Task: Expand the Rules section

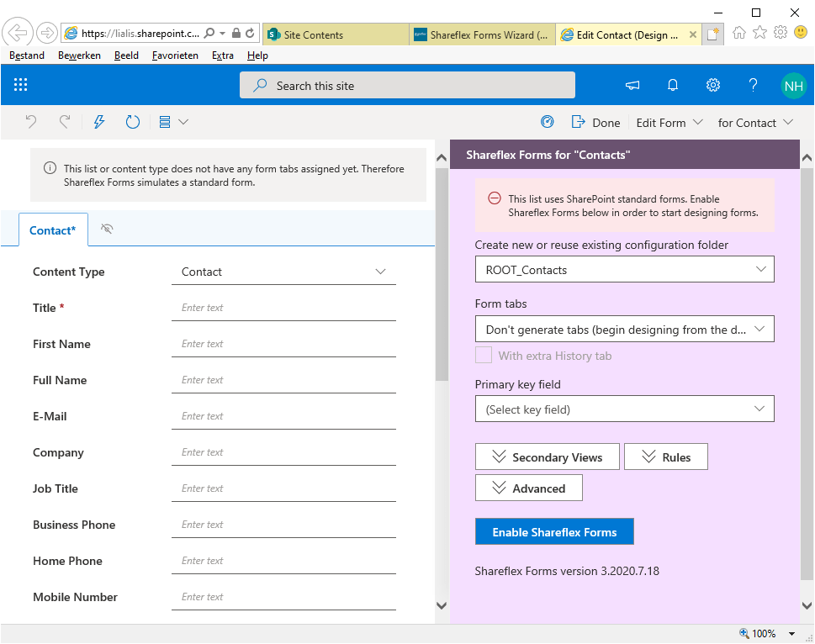Action: click(x=666, y=457)
